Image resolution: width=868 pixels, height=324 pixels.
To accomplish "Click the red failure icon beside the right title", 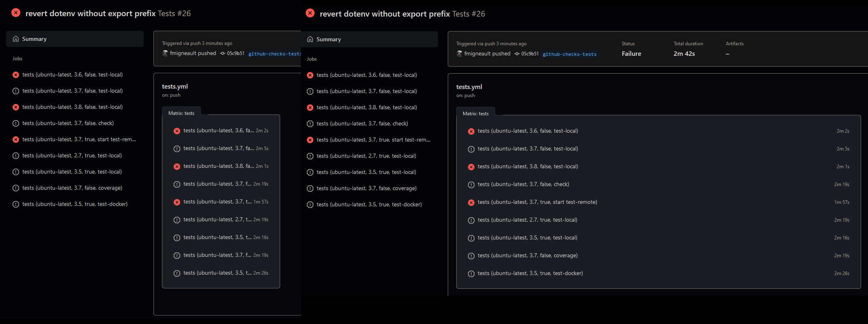I will tap(310, 13).
